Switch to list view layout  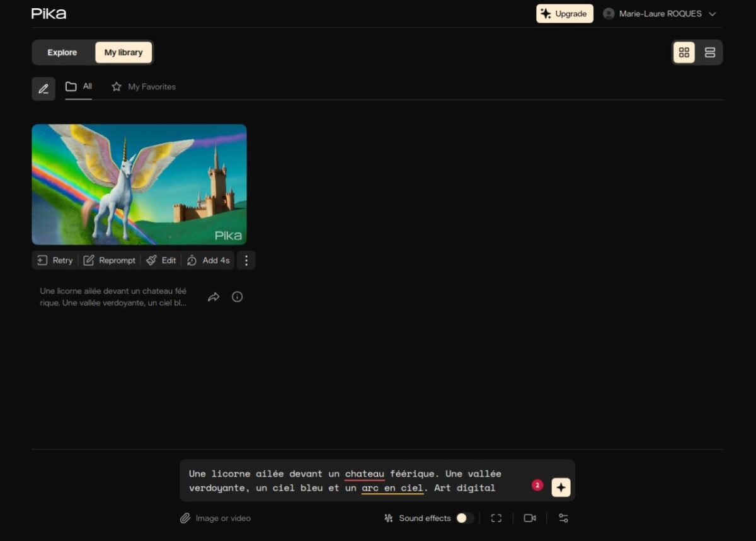710,53
